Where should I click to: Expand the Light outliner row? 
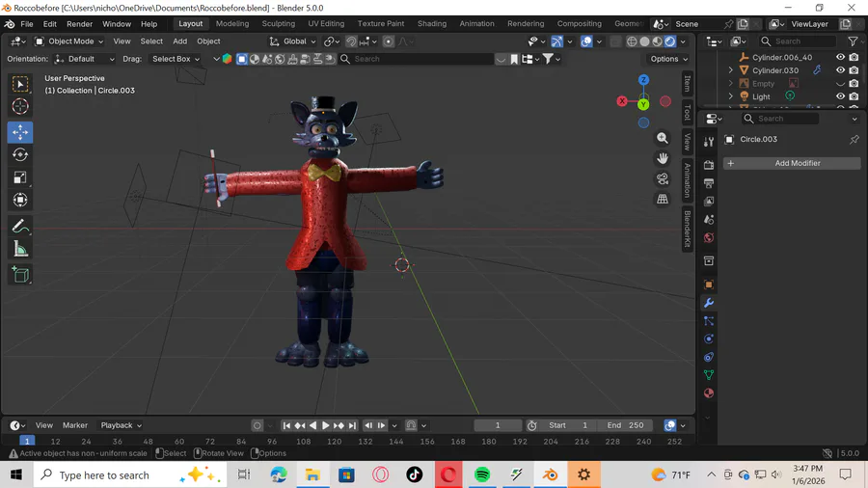(730, 96)
